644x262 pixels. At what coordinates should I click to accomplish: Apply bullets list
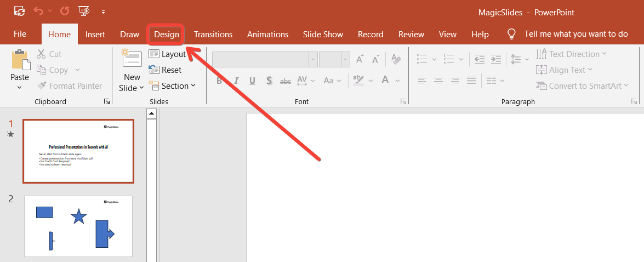pos(422,59)
